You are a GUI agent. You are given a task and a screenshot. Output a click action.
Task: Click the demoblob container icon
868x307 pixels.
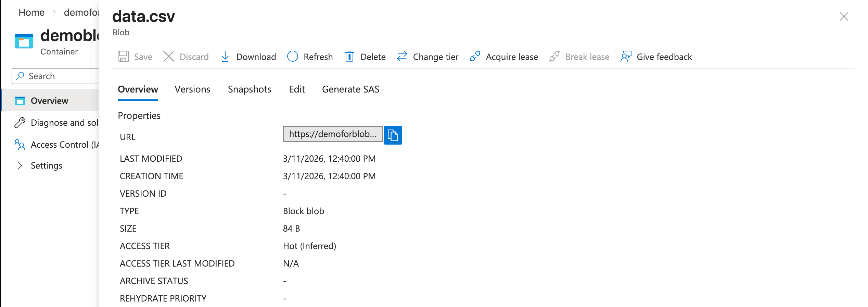pos(24,41)
